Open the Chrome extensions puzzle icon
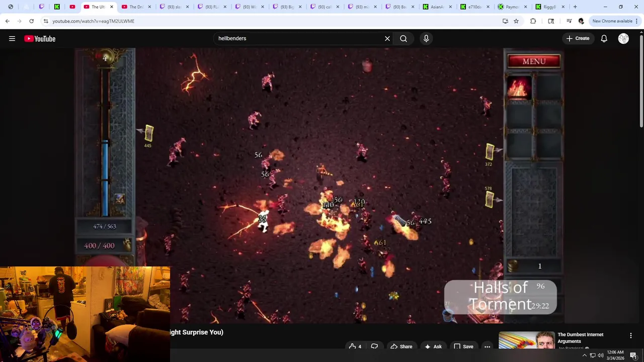Image resolution: width=644 pixels, height=362 pixels. pyautogui.click(x=533, y=21)
